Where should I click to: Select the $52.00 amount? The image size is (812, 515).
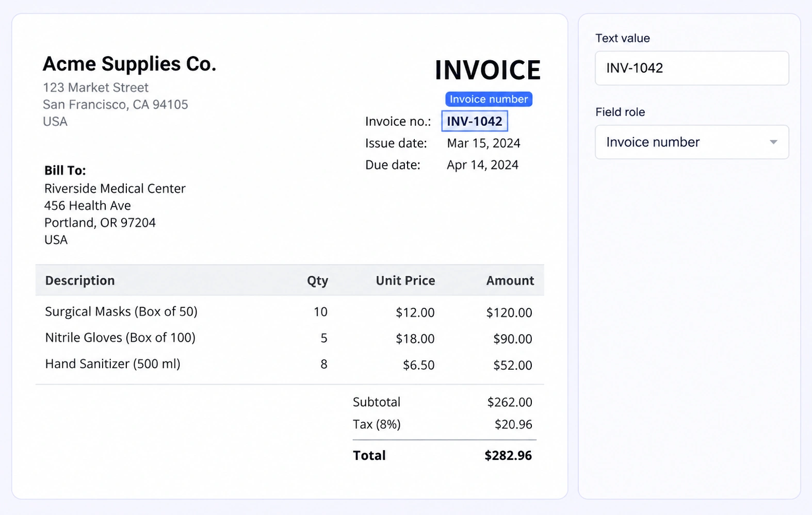click(x=513, y=365)
